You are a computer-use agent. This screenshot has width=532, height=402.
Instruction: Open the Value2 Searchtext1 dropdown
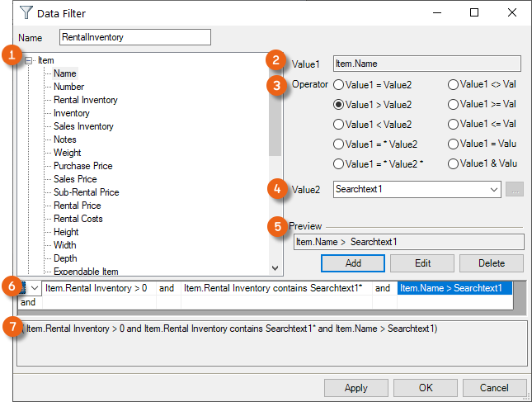[x=494, y=189]
